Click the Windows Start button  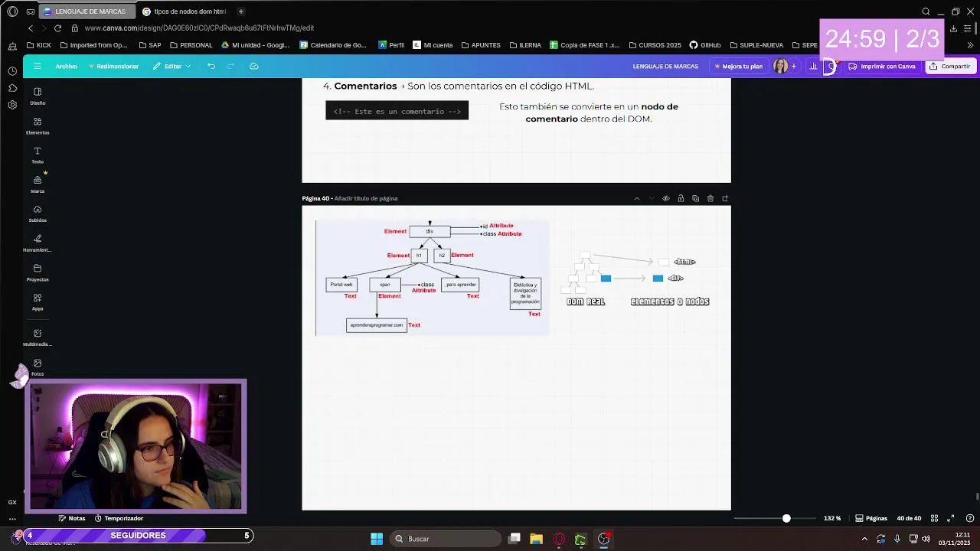coord(377,539)
